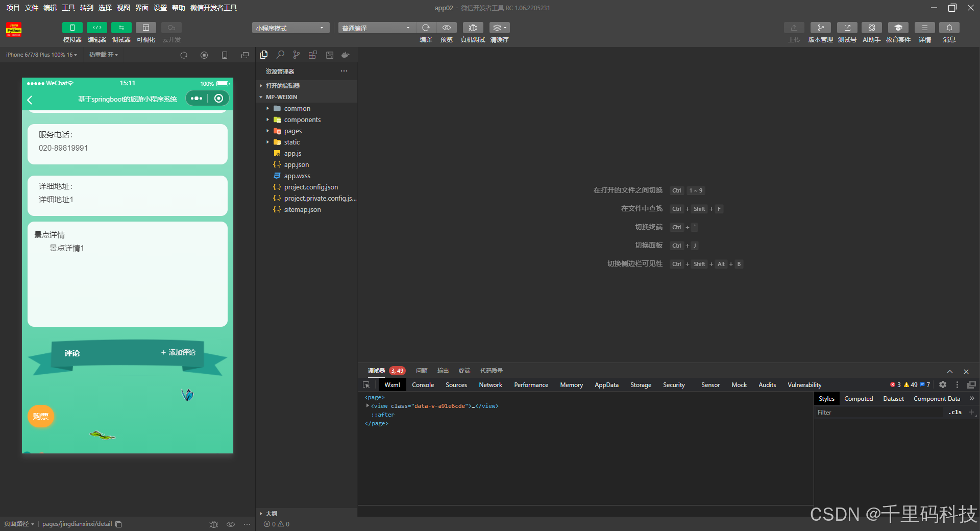The image size is (980, 531).
Task: Open the 项目 menu
Action: [13, 8]
